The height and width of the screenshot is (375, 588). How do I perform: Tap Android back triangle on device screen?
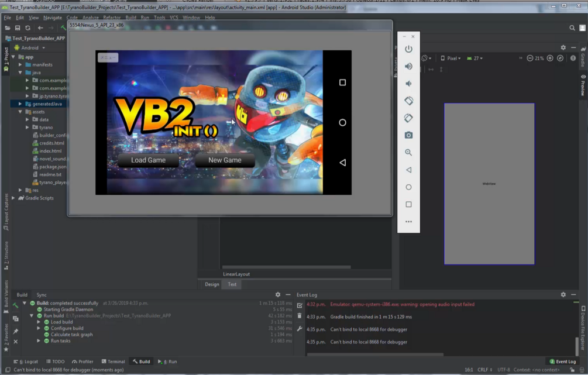point(342,163)
